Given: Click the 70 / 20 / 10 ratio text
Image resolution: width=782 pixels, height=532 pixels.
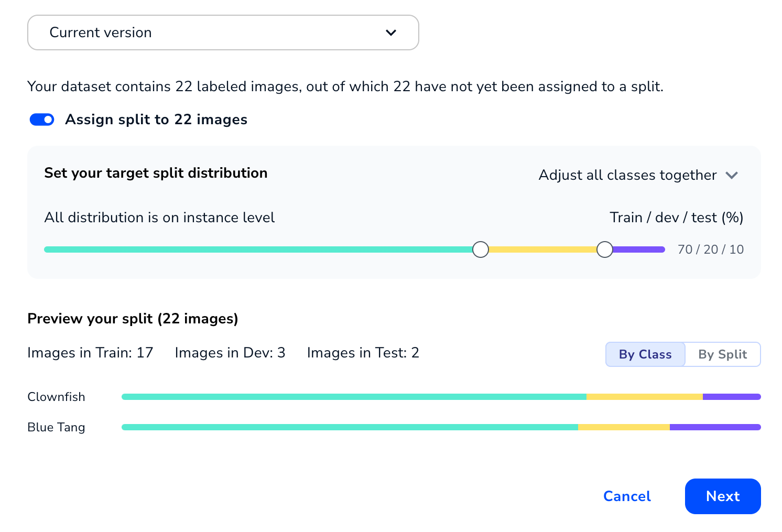Looking at the screenshot, I should coord(711,249).
